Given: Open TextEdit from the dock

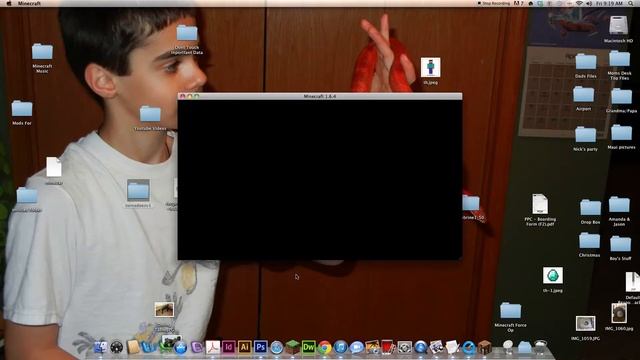Looking at the screenshot, I should (x=452, y=347).
